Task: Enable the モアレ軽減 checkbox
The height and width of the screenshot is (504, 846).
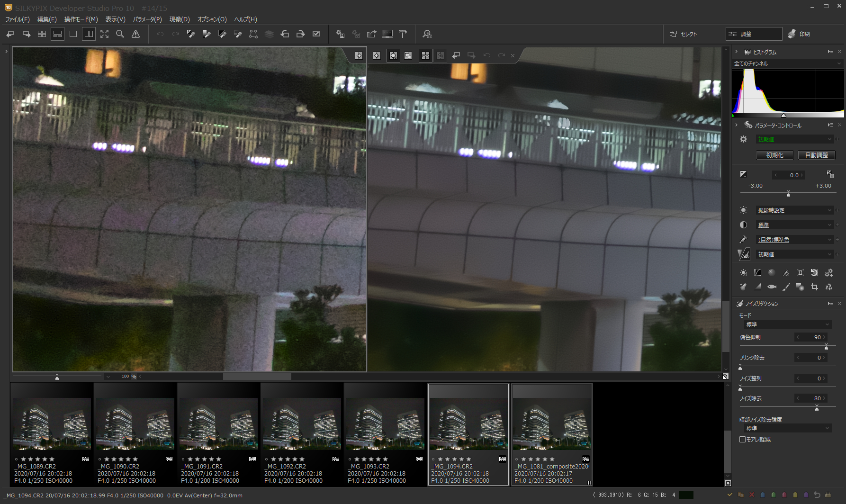Action: (x=742, y=440)
